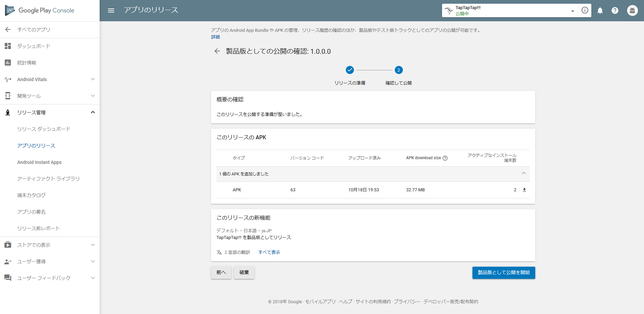
Task: Open the help question mark icon
Action: pyautogui.click(x=615, y=10)
